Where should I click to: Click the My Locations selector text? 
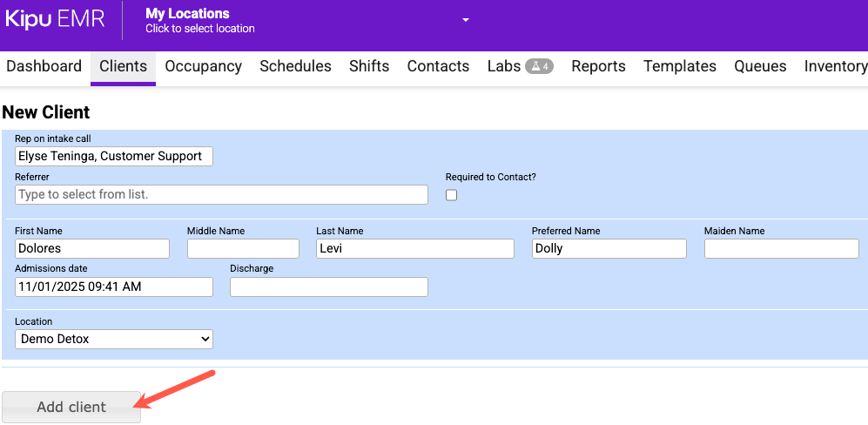(199, 20)
